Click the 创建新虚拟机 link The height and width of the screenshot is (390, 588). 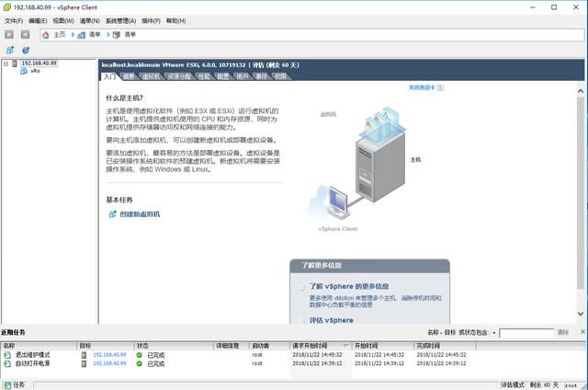click(140, 214)
